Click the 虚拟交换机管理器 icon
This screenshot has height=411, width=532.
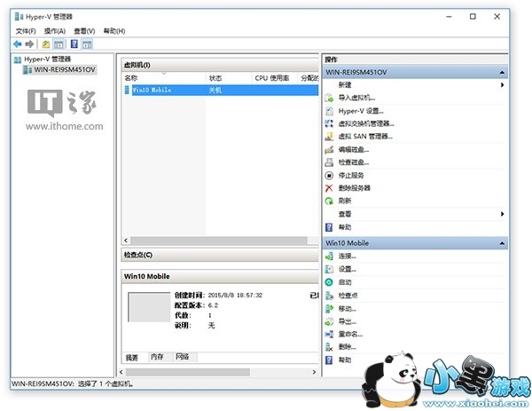329,123
